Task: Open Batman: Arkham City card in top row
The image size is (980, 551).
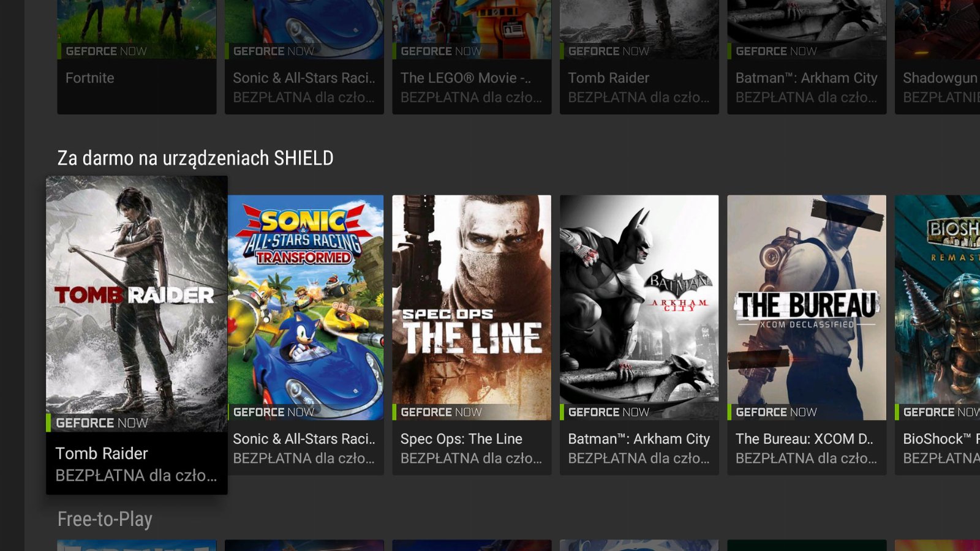Action: [x=807, y=57]
